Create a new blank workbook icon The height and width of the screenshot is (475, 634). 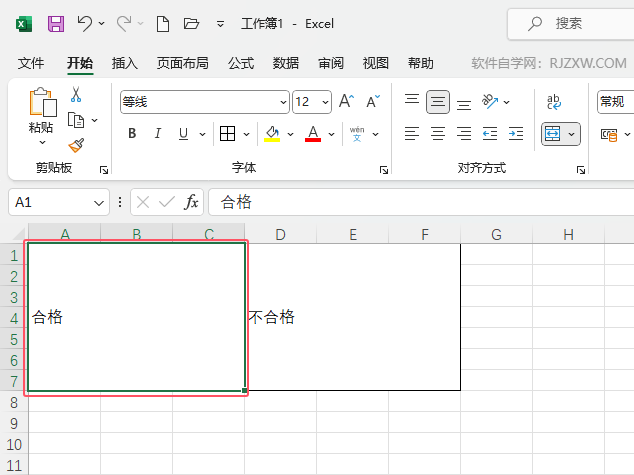[x=163, y=24]
